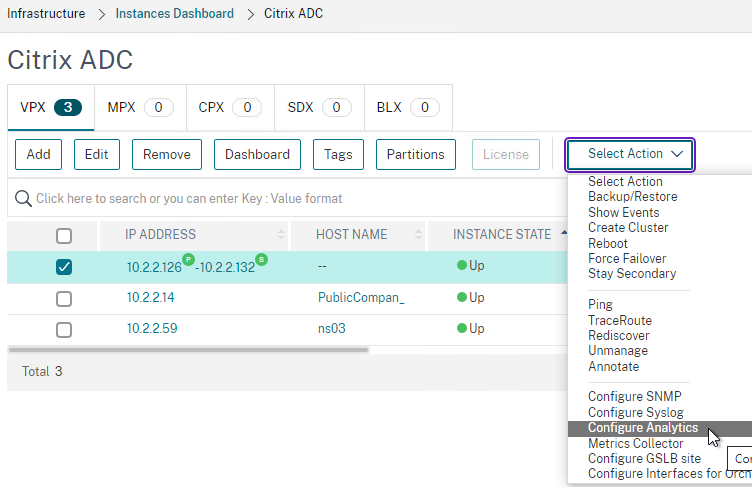Click the Partitions button
The image size is (752, 487).
coord(415,154)
